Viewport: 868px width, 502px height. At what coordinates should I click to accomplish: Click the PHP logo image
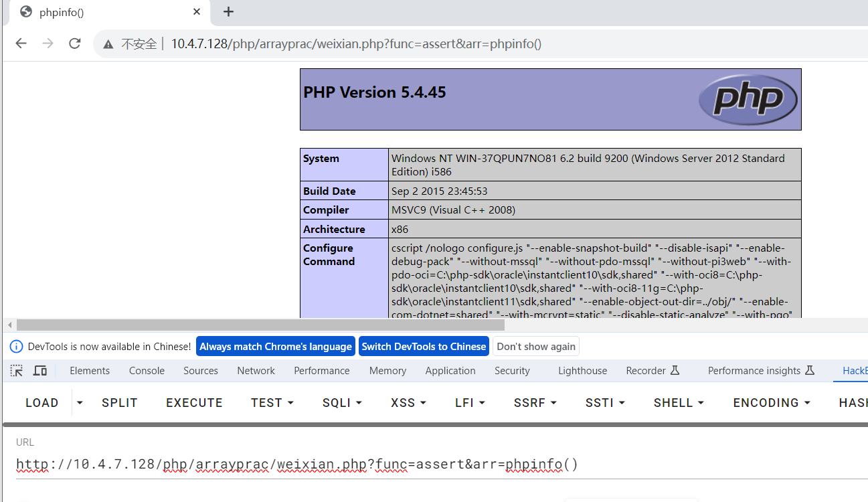pos(748,99)
